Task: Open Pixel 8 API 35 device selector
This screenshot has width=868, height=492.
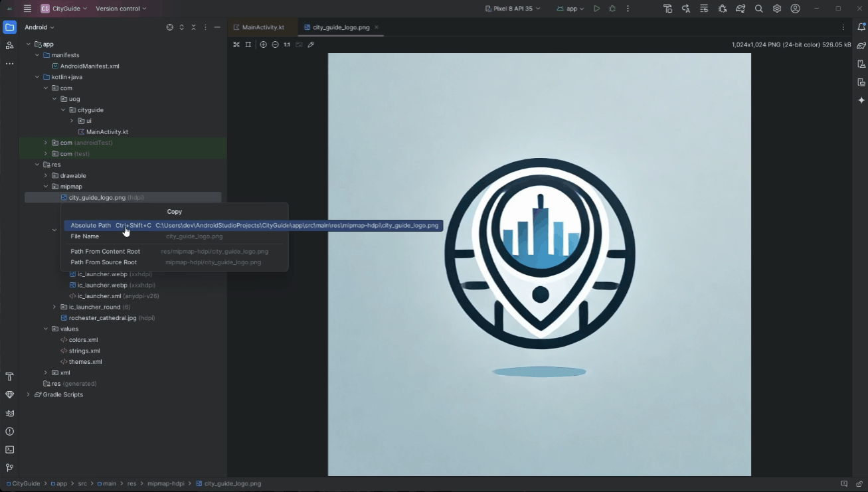Action: (x=513, y=9)
